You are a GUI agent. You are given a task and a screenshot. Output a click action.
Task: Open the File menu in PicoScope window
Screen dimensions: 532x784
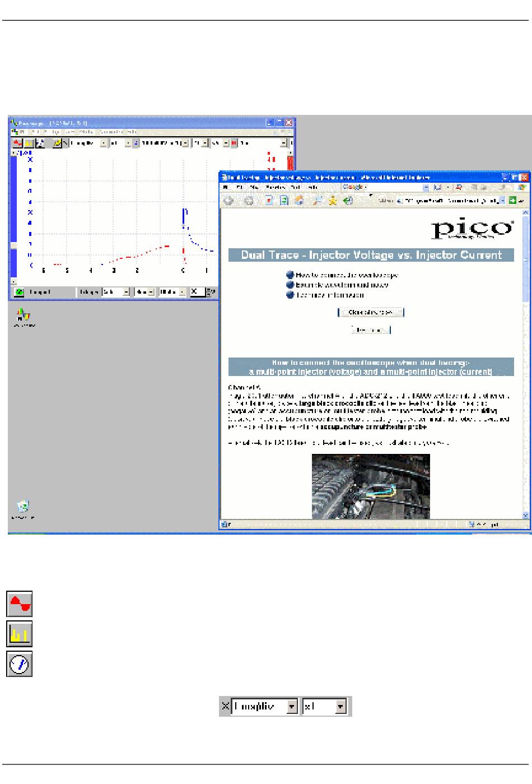tap(22, 132)
